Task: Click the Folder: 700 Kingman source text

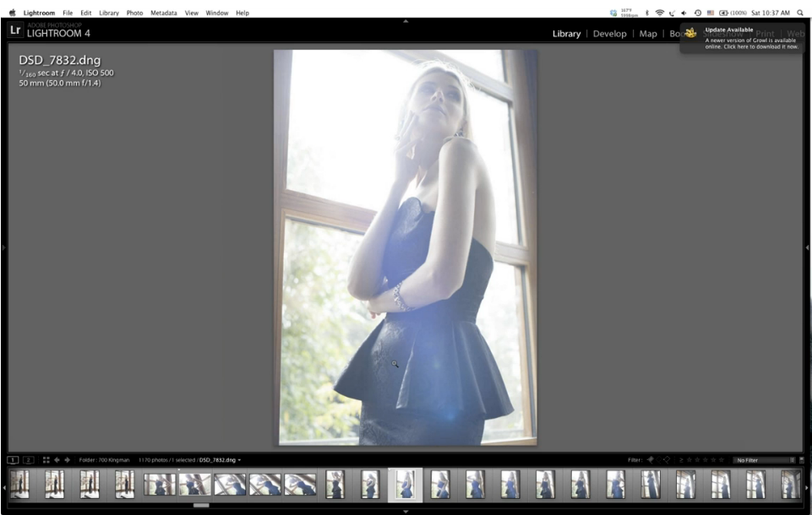Action: click(104, 460)
